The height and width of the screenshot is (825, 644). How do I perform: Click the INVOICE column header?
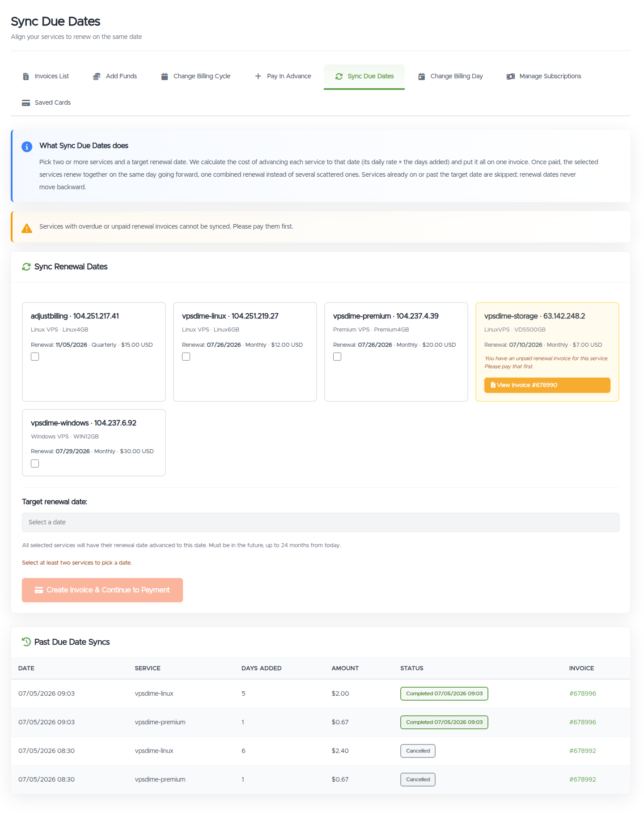pos(581,668)
